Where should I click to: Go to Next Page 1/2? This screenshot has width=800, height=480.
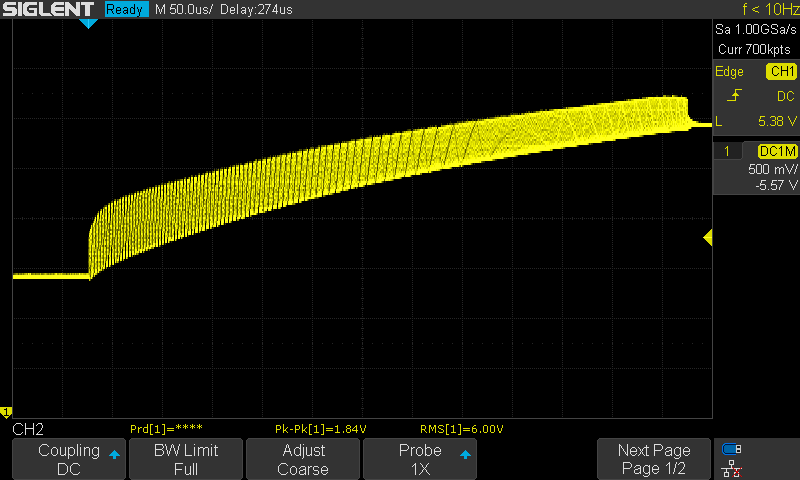coord(654,459)
